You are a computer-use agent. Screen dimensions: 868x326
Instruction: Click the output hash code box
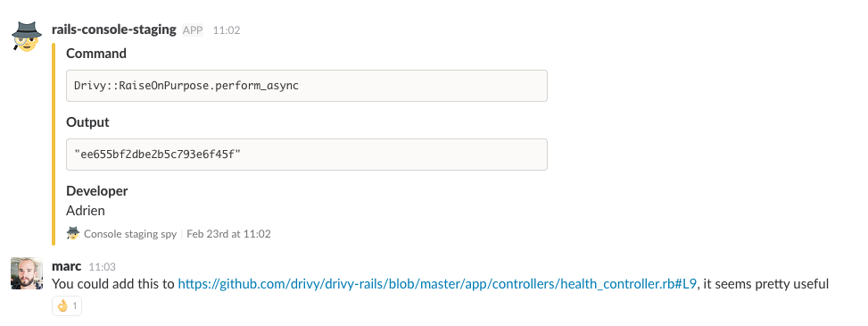[x=307, y=155]
